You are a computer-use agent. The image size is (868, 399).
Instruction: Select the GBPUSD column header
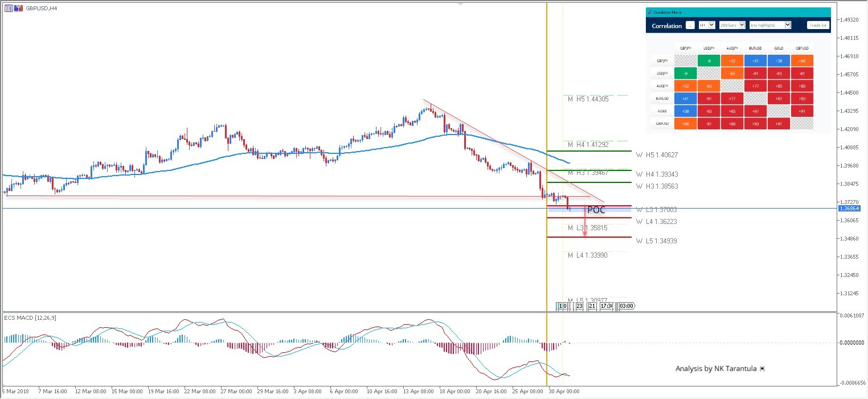click(x=802, y=48)
